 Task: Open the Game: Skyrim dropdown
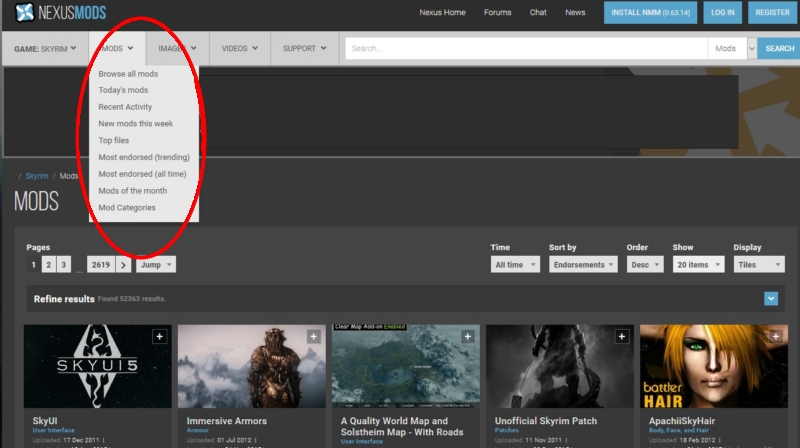[x=45, y=48]
